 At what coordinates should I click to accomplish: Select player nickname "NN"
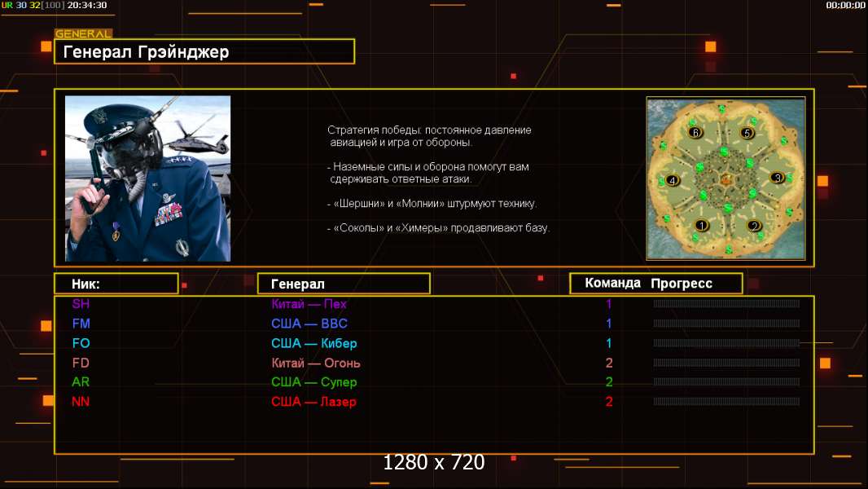tap(81, 402)
